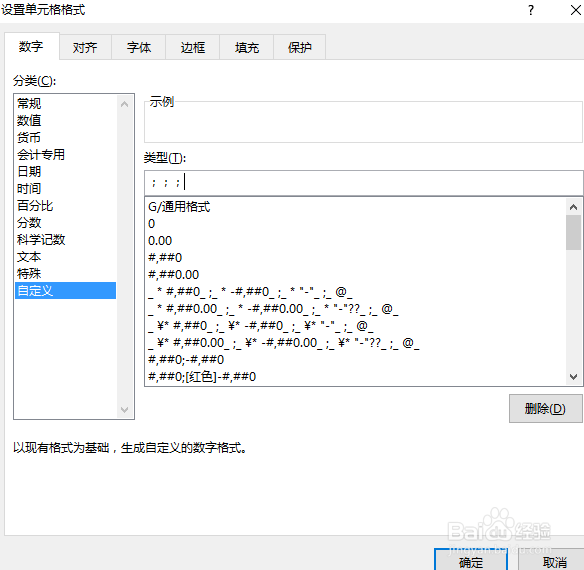The image size is (584, 570).
Task: Select format _ * #,##0_ ;_ * -#,##0_
Action: [x=356, y=292]
